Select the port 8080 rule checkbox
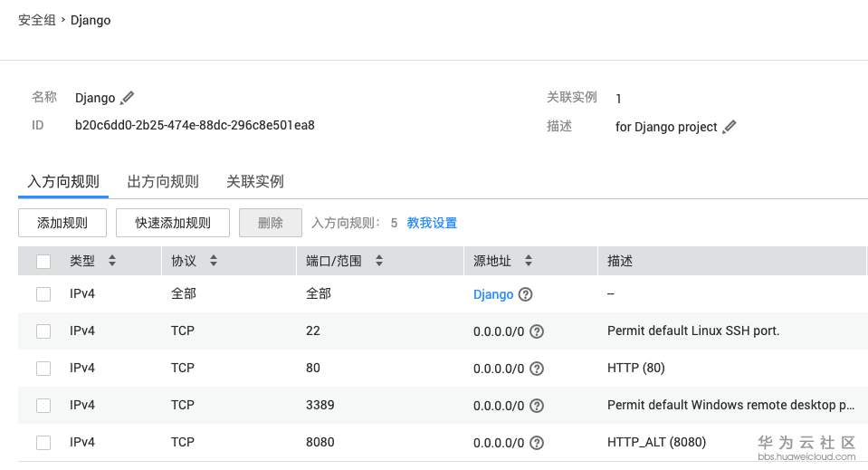Screen dimensions: 868x470 (43, 443)
